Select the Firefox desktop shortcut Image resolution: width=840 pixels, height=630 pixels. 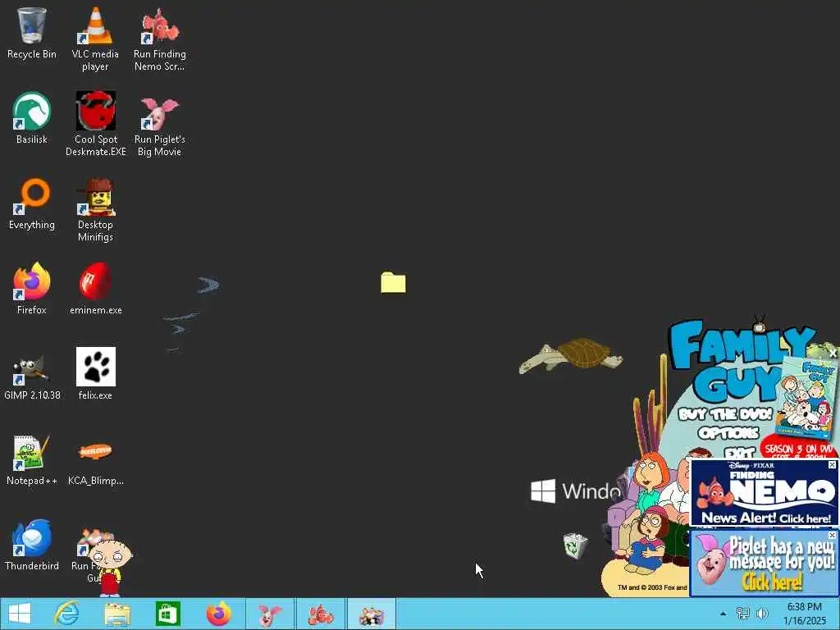(x=32, y=289)
